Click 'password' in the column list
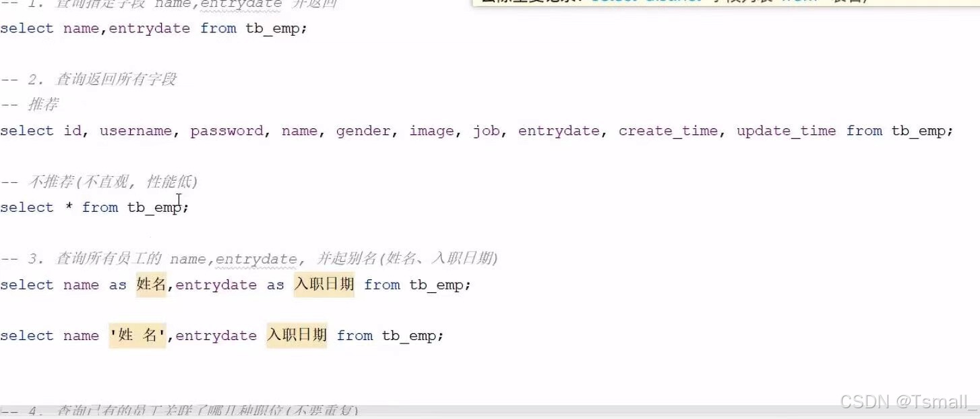The width and height of the screenshot is (980, 419). [226, 132]
